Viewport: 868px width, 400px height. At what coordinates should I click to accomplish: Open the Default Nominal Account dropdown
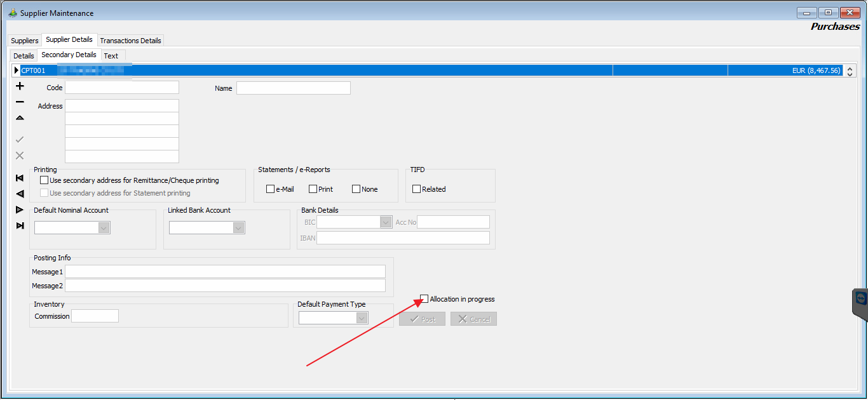pos(104,228)
